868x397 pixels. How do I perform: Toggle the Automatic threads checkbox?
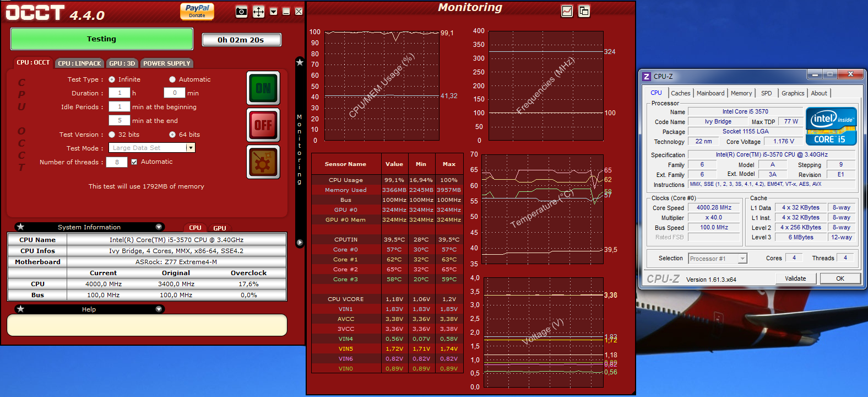pyautogui.click(x=134, y=162)
